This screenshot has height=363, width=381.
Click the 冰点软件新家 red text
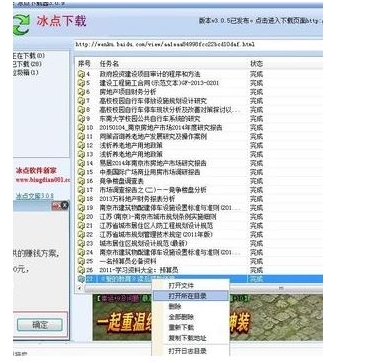(x=36, y=171)
